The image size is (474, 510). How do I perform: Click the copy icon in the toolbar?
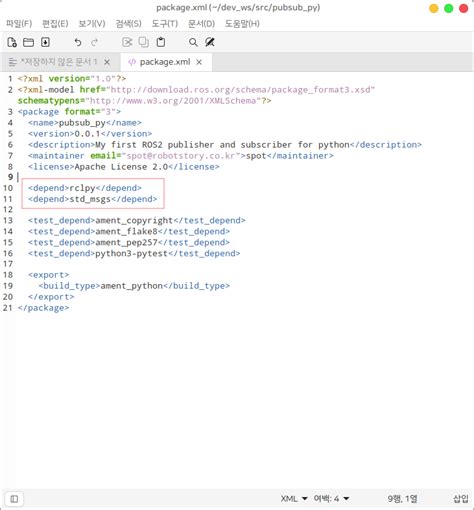(144, 42)
